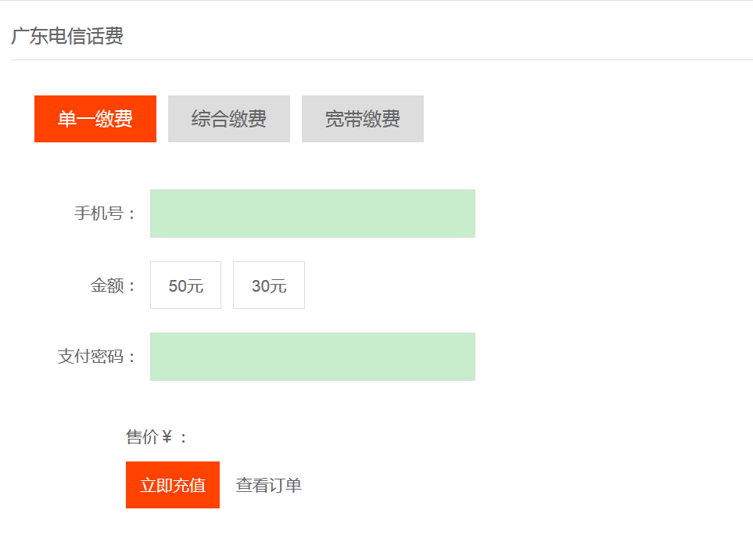View orders via 查看订单 text
The image size is (753, 560).
click(x=269, y=485)
